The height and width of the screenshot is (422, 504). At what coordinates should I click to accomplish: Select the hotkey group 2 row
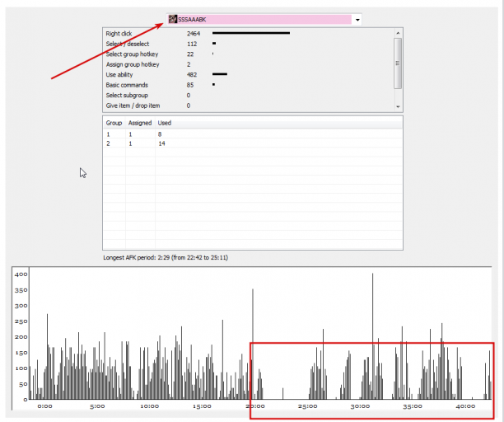[253, 143]
